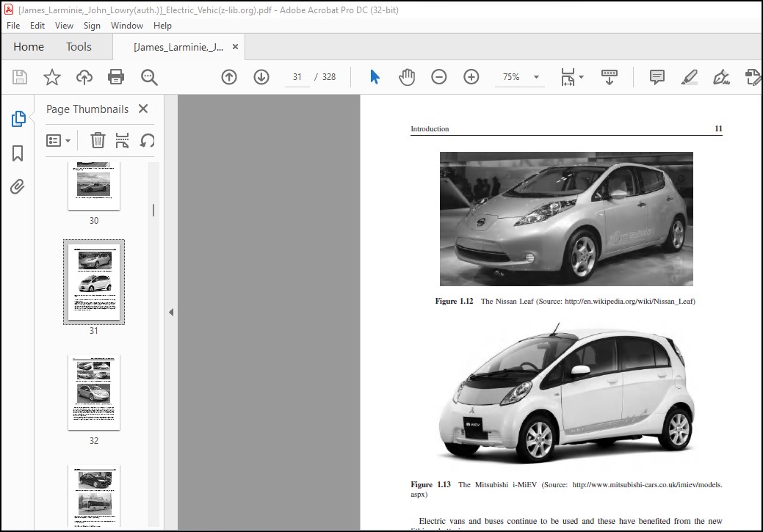Open the Help menu

tap(162, 25)
